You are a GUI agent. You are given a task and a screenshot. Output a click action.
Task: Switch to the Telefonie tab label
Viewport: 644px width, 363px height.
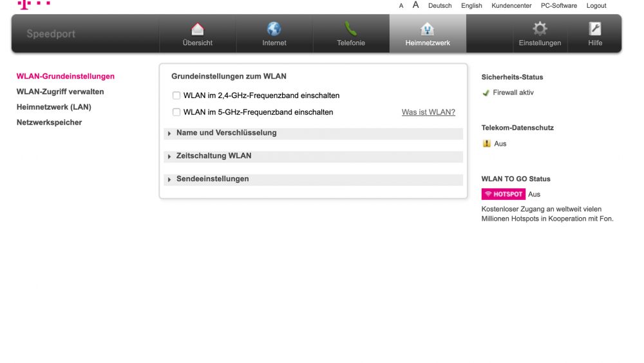(x=351, y=43)
